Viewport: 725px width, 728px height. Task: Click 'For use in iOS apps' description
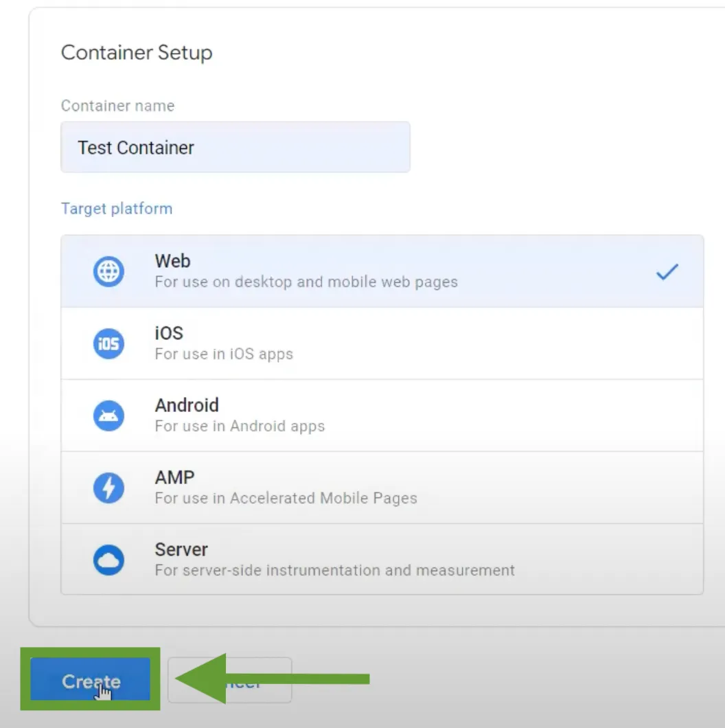(224, 354)
